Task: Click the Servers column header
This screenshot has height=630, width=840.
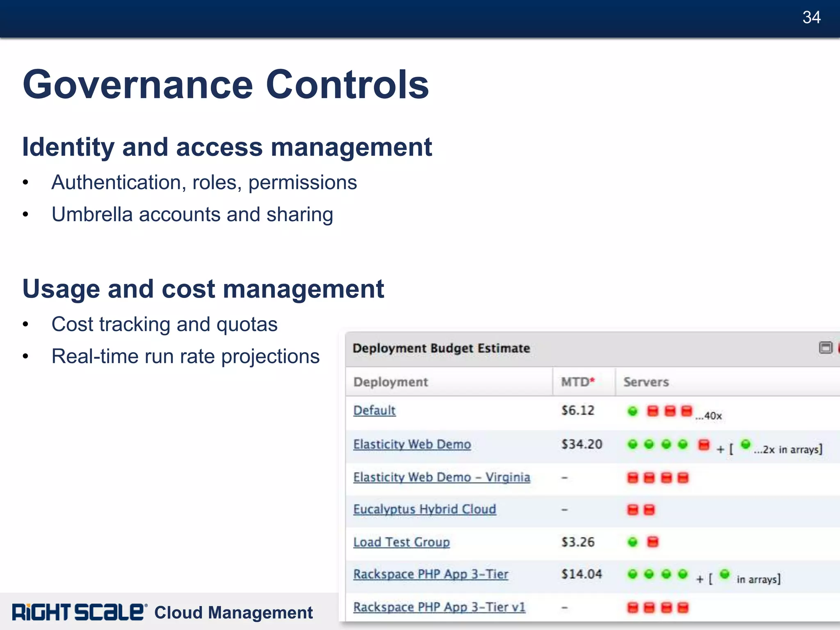Action: [x=646, y=382]
